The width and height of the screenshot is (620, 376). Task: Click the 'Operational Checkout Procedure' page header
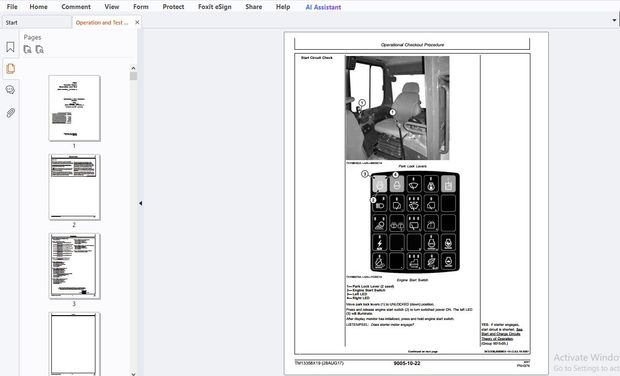pyautogui.click(x=412, y=45)
